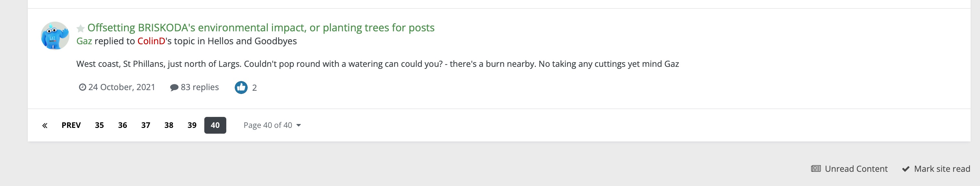Click the blue thumbs-up reaction icon

(241, 88)
